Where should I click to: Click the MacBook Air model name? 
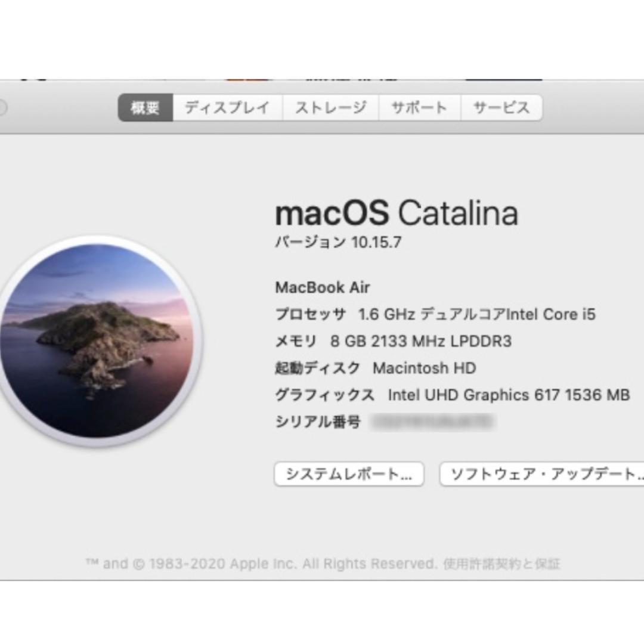(323, 287)
